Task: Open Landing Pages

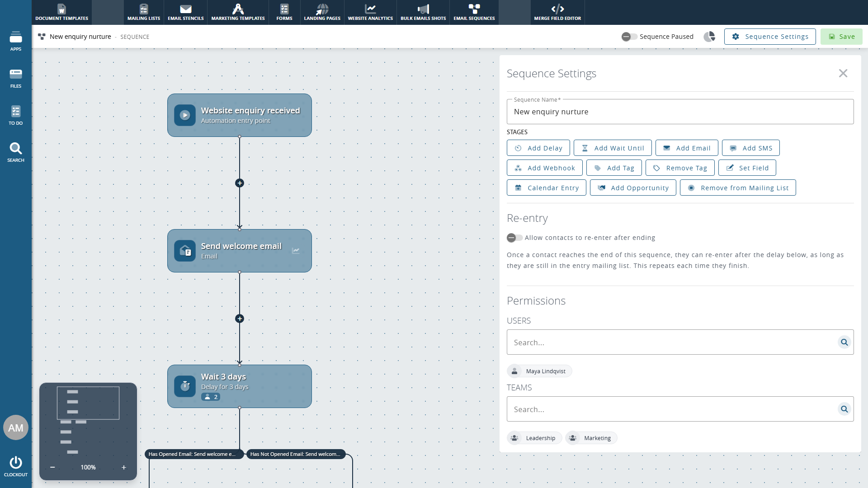Action: (x=322, y=12)
